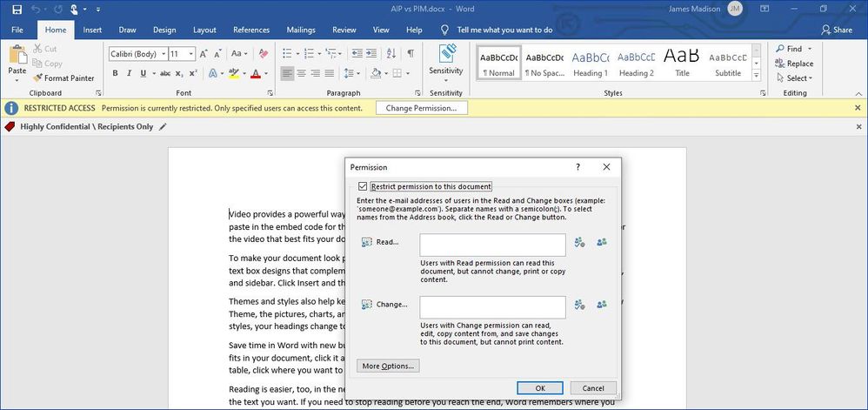
Task: Switch to the Review tab
Action: point(344,30)
